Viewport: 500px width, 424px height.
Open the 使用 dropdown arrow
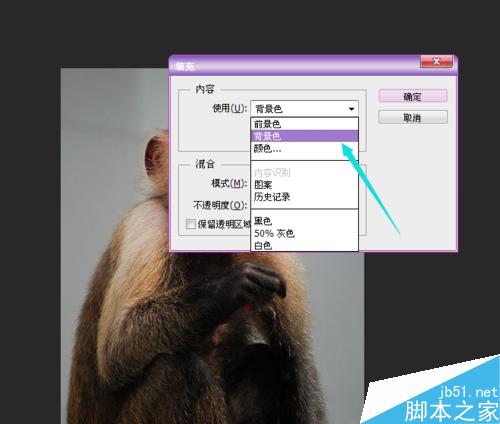(x=351, y=109)
